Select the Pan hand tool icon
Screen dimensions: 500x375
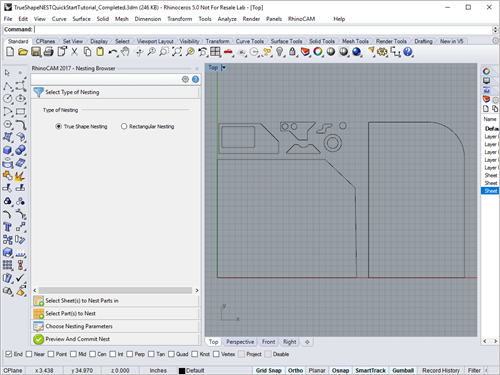click(x=126, y=52)
